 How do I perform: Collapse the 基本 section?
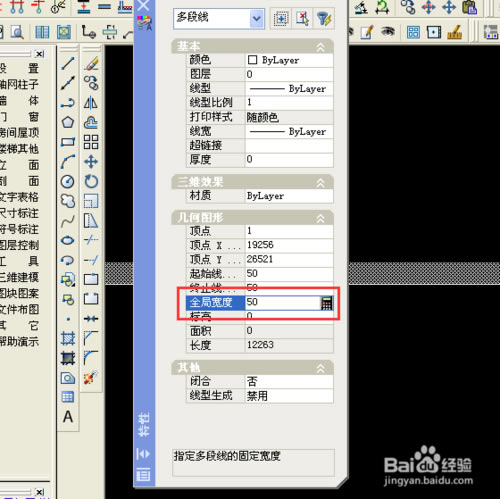point(320,47)
